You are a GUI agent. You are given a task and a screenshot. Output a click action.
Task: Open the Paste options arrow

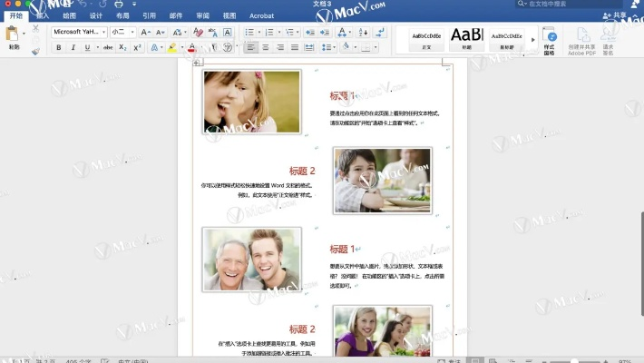(24, 34)
